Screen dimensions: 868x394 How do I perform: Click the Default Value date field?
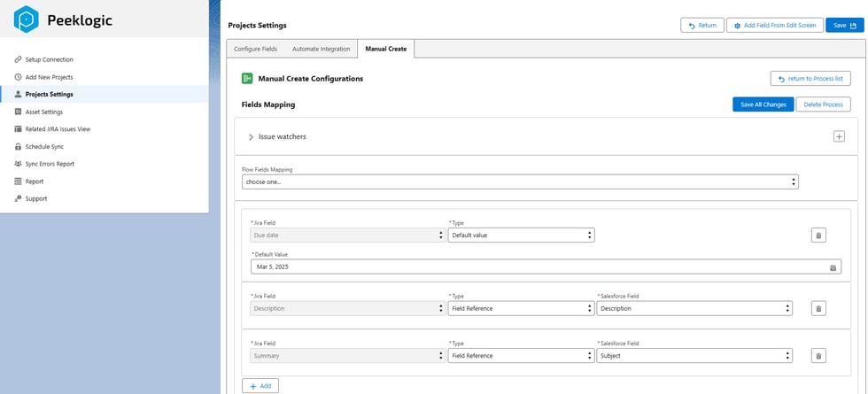pos(546,267)
